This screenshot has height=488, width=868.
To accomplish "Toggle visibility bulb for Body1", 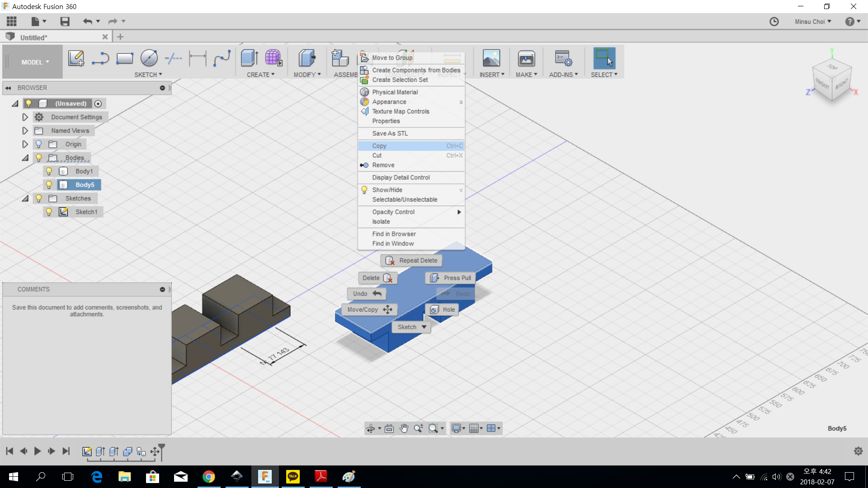I will pos(49,171).
